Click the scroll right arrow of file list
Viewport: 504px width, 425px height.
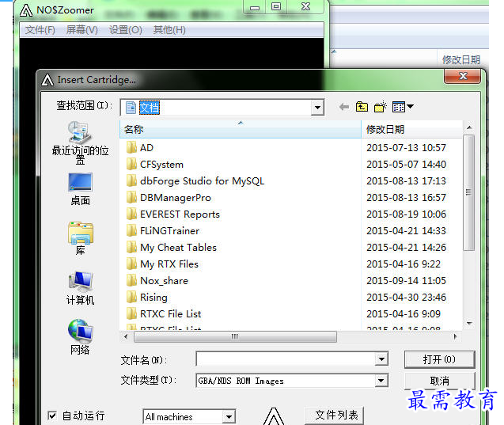[x=455, y=336]
